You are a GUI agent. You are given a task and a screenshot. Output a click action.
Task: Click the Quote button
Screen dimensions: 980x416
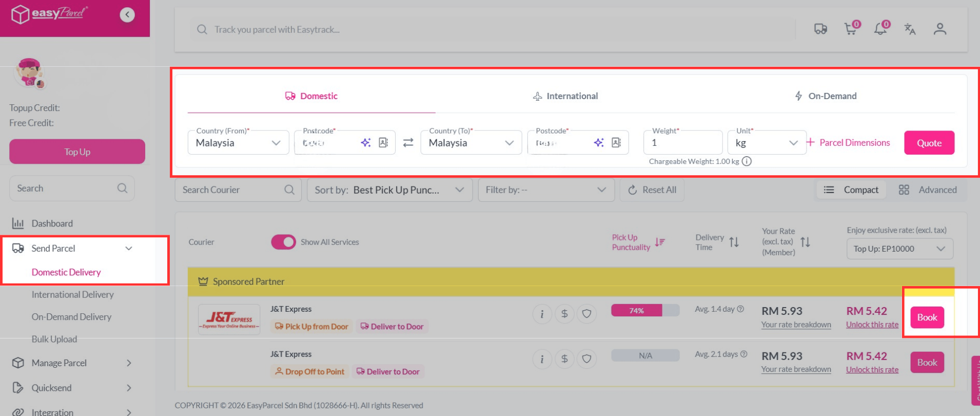[929, 143]
